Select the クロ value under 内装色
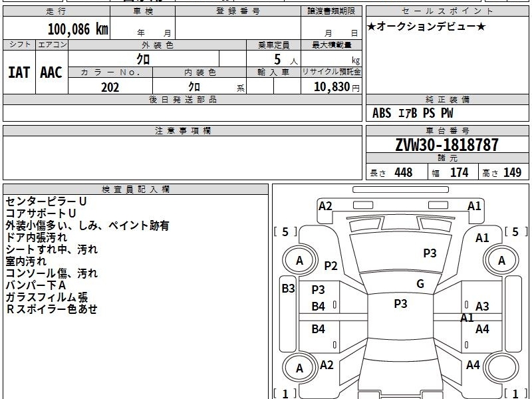The height and width of the screenshot is (399, 532). 194,87
